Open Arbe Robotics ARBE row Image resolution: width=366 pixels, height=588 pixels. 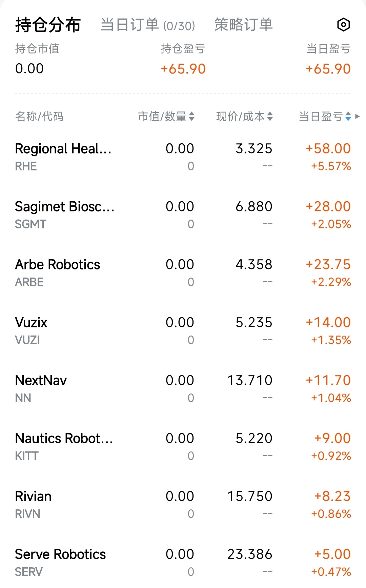(x=183, y=273)
